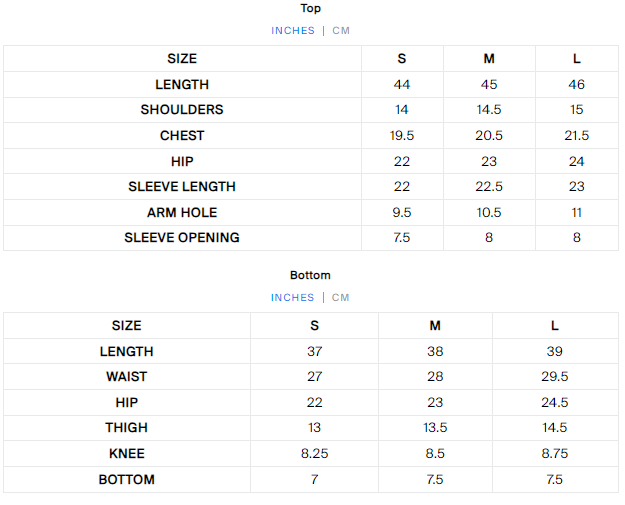Click the SLEEVE LENGTH row label
Viewport: 625px width, 505px height.
182,187
